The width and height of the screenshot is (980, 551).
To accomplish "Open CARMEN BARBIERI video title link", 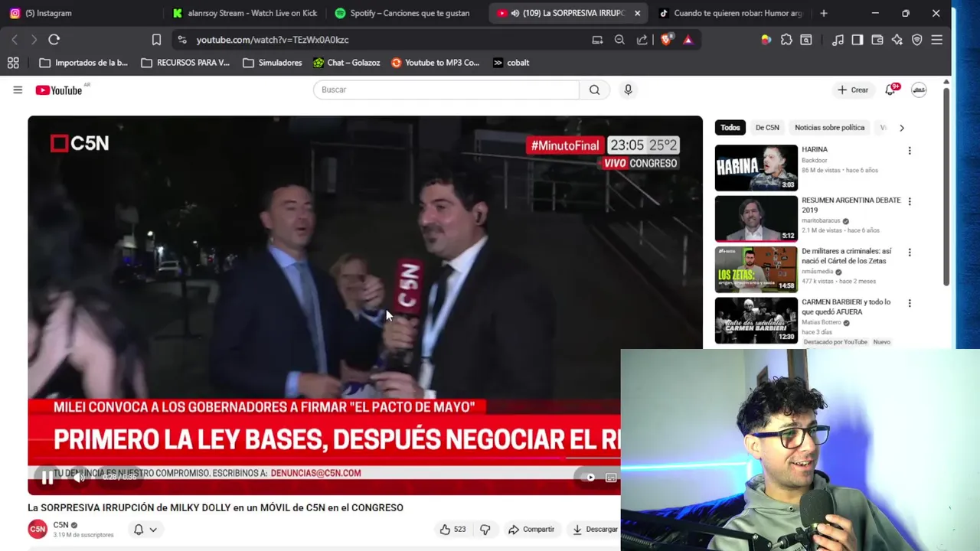I will point(845,307).
